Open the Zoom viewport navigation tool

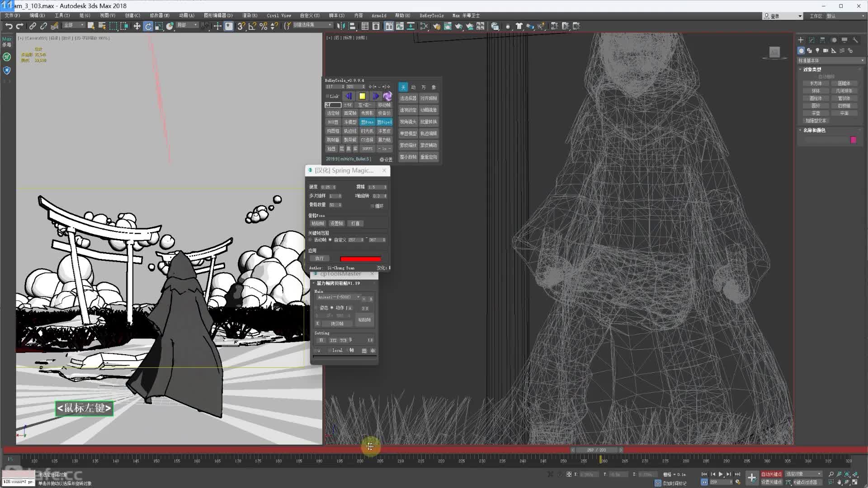(831, 474)
